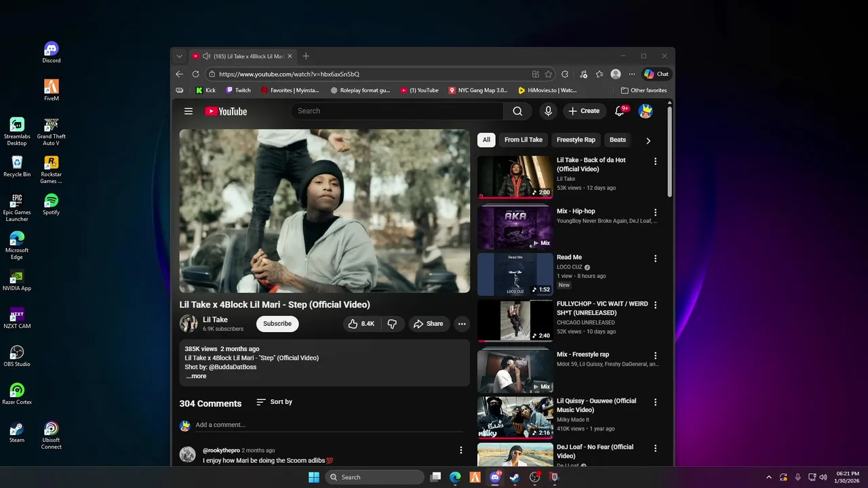Image resolution: width=868 pixels, height=488 pixels.
Task: Open options for the rookythepro comment
Action: click(x=461, y=450)
